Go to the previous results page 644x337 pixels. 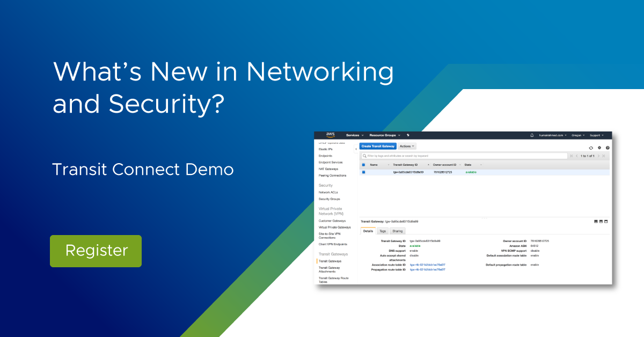[576, 156]
